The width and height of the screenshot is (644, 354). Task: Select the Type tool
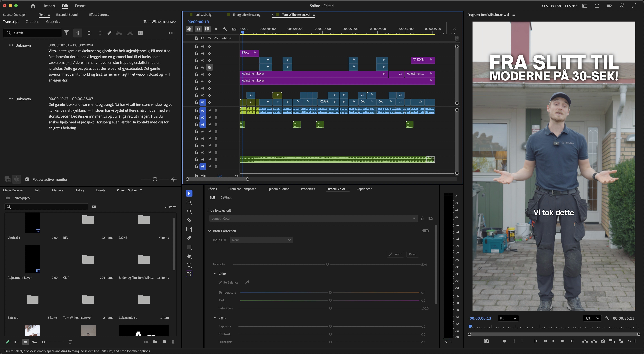pos(189,265)
